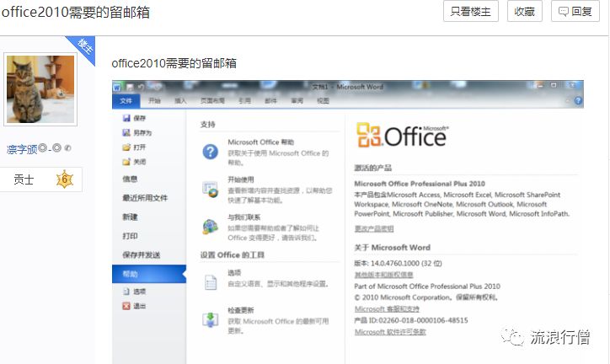The width and height of the screenshot is (610, 364).
Task: Click the level 6 star badge
Action: click(x=65, y=179)
